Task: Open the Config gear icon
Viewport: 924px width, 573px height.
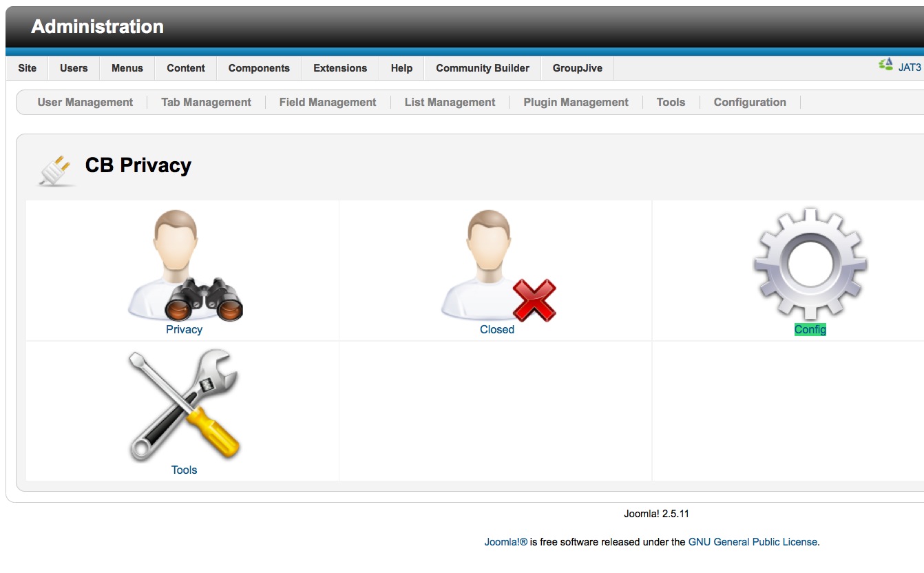Action: point(810,264)
